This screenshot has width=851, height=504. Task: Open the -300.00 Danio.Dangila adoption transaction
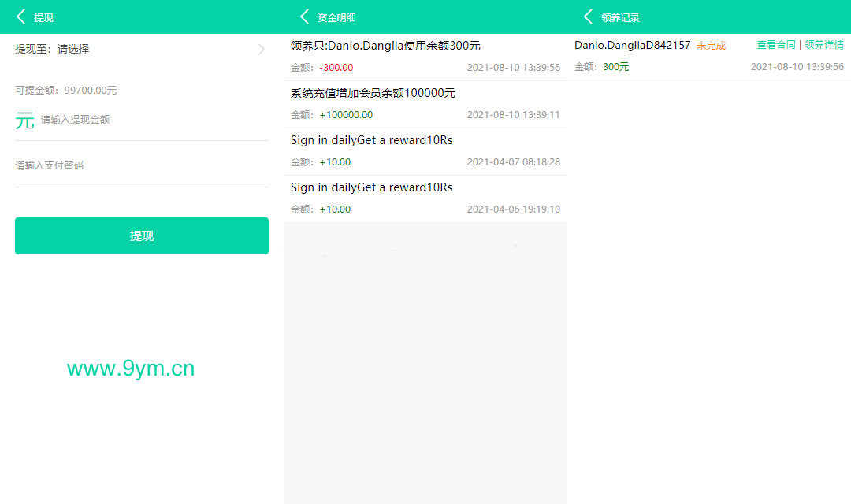pos(425,57)
